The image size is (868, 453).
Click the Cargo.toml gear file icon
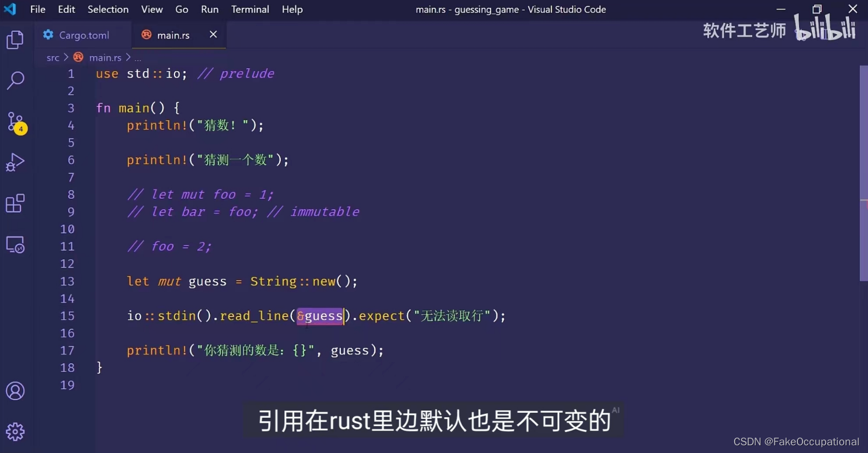48,35
